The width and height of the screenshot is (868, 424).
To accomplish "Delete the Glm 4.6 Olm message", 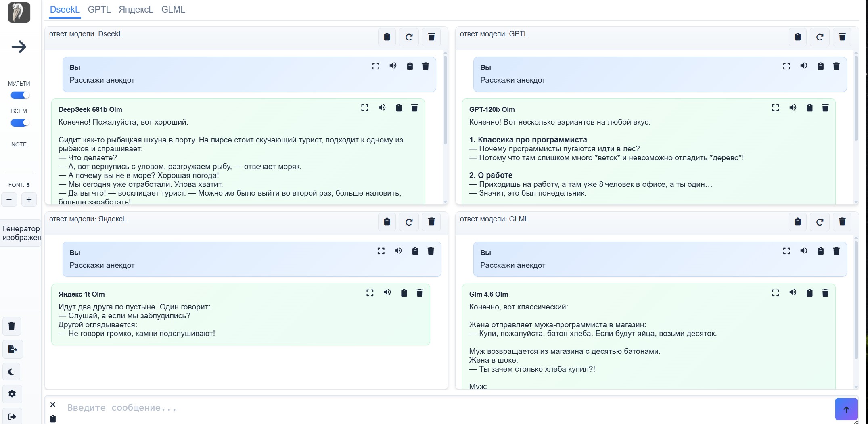I will 825,293.
